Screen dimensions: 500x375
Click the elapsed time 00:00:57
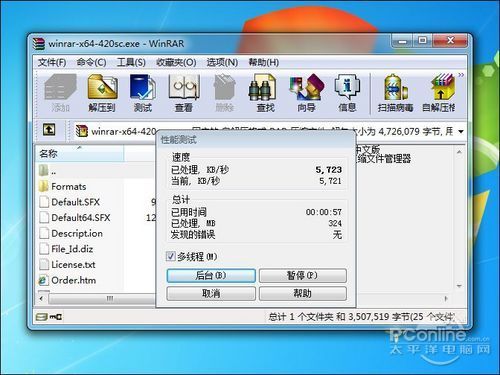(x=324, y=212)
